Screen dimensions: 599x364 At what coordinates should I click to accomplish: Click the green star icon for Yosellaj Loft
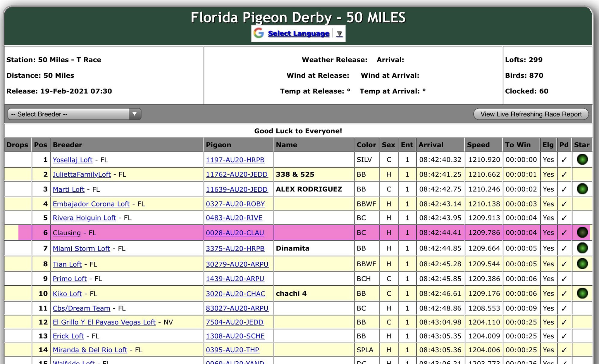(x=582, y=159)
